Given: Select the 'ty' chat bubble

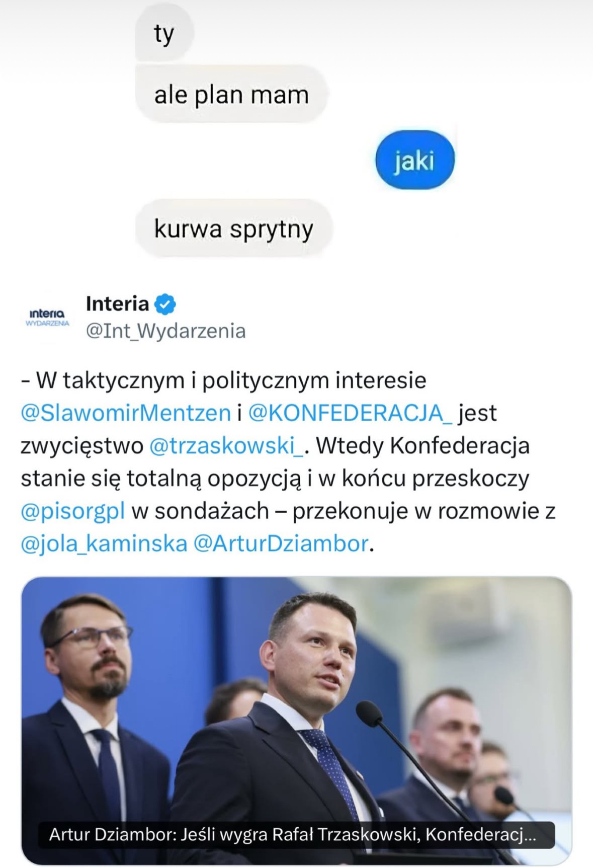Looking at the screenshot, I should click(164, 34).
